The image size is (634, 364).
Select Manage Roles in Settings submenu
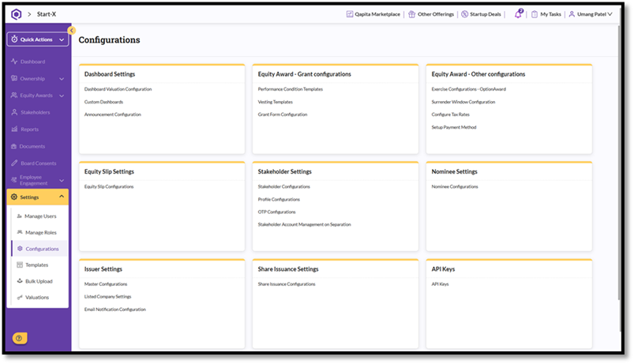coord(41,233)
